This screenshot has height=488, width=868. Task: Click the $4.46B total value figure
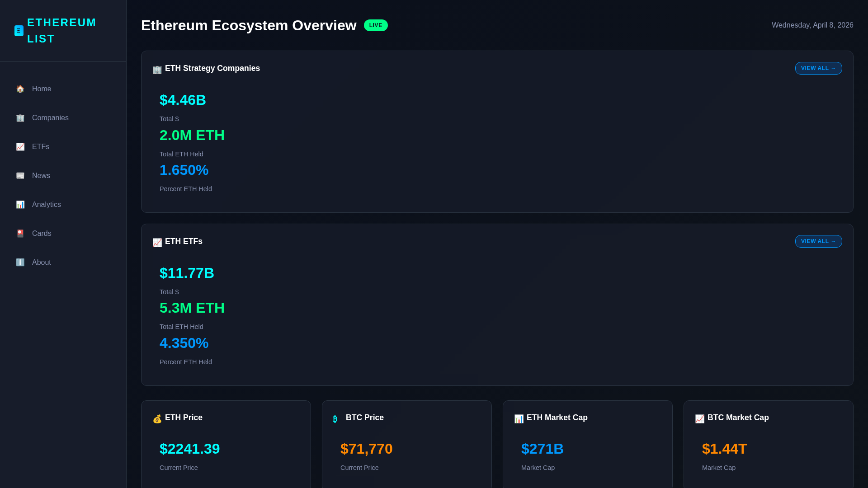[183, 100]
